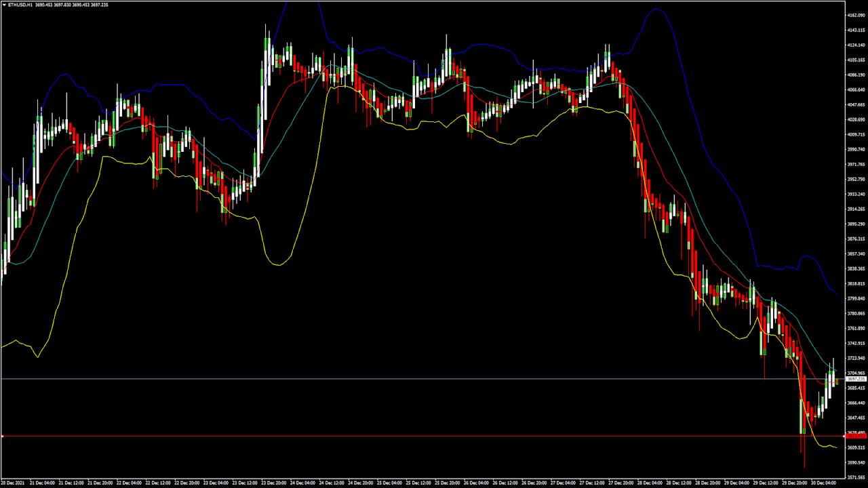This screenshot has height=488, width=868.
Task: Click the 23 Dec 20:00 time axis label
Action: click(274, 483)
